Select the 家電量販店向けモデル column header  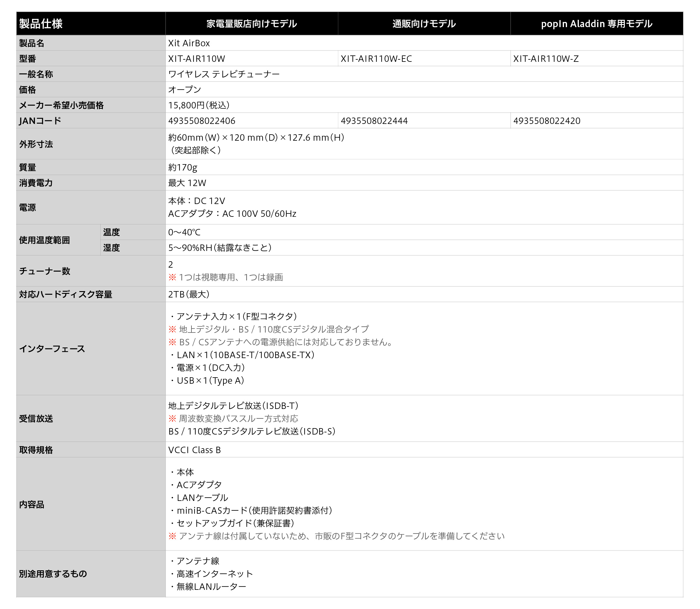click(252, 23)
